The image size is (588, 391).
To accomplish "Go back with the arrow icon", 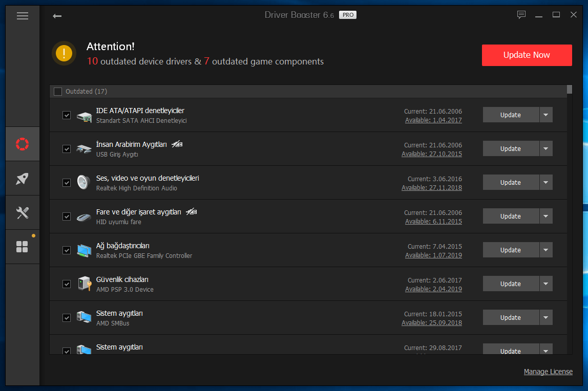I will click(57, 16).
